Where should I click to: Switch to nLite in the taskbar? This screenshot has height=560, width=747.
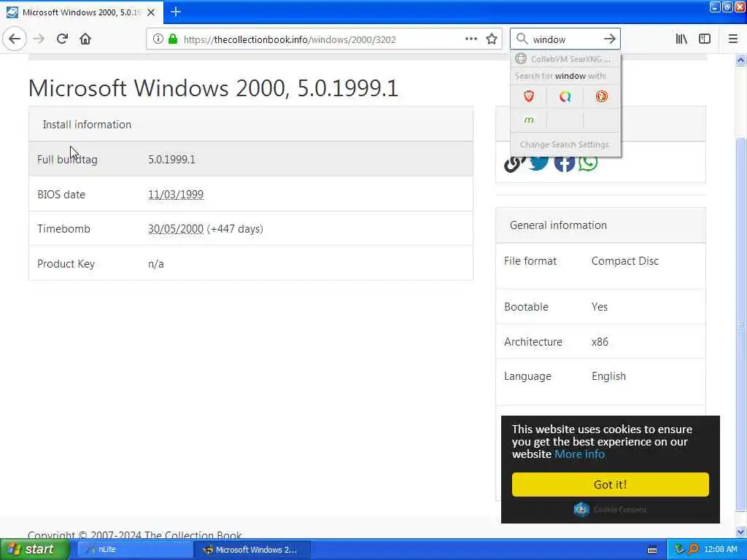(135, 550)
